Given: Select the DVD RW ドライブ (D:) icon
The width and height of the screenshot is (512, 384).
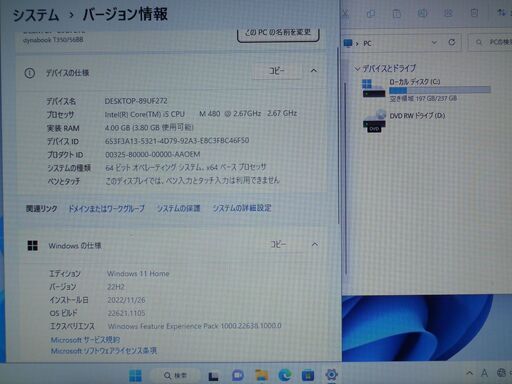Looking at the screenshot, I should [374, 121].
